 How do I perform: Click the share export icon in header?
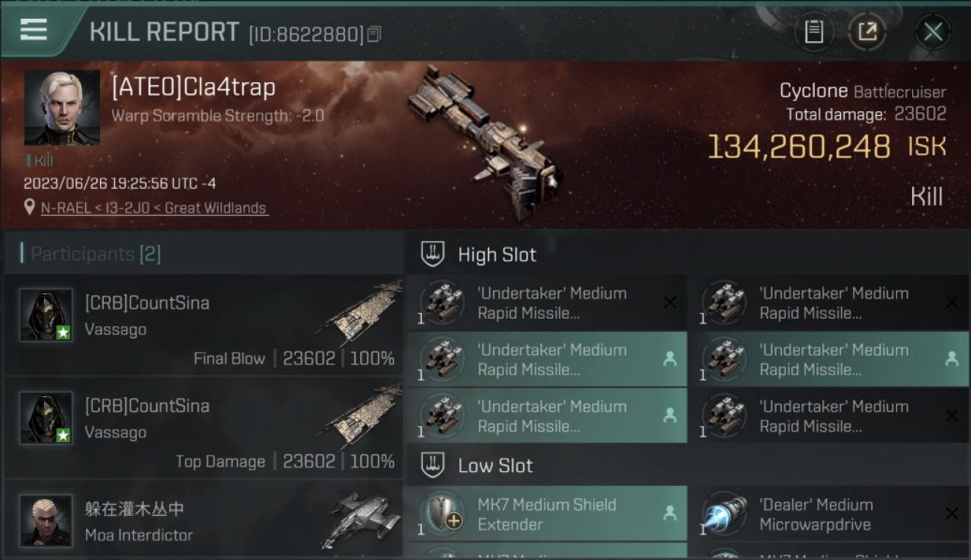[x=867, y=32]
